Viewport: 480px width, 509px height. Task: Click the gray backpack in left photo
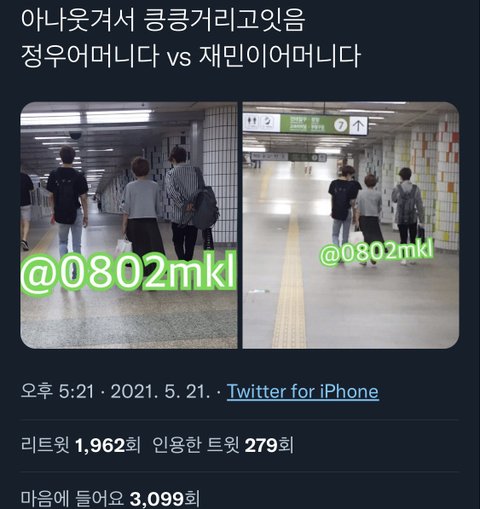coord(204,207)
